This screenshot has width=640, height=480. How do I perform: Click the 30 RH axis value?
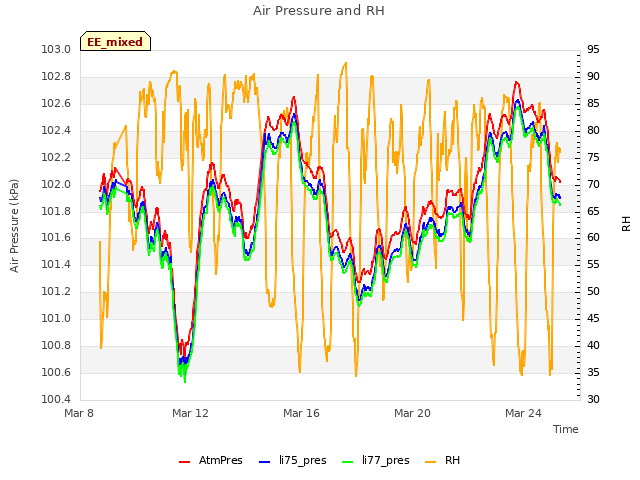pyautogui.click(x=593, y=399)
